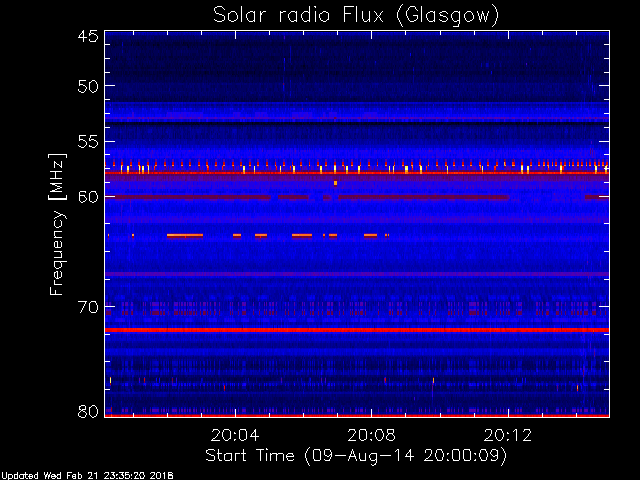
Task: Click the 20:08 time tick label
Action: click(371, 436)
